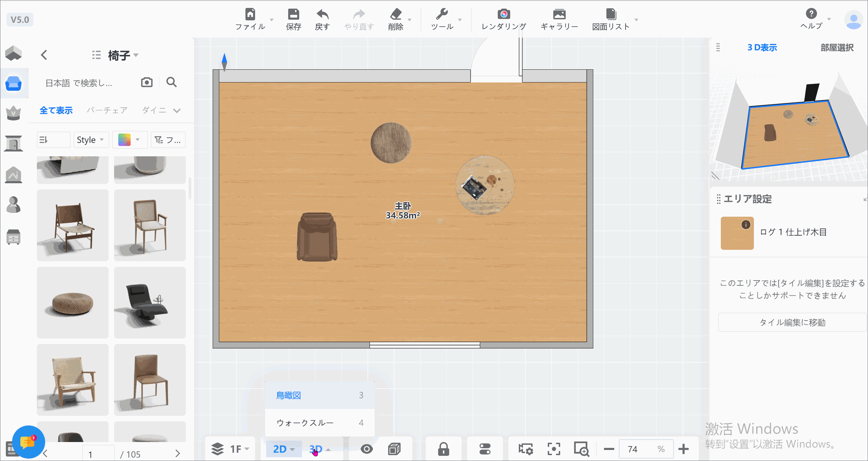Expand more category tabs chevron
Viewport: 868px width, 461px height.
[177, 111]
